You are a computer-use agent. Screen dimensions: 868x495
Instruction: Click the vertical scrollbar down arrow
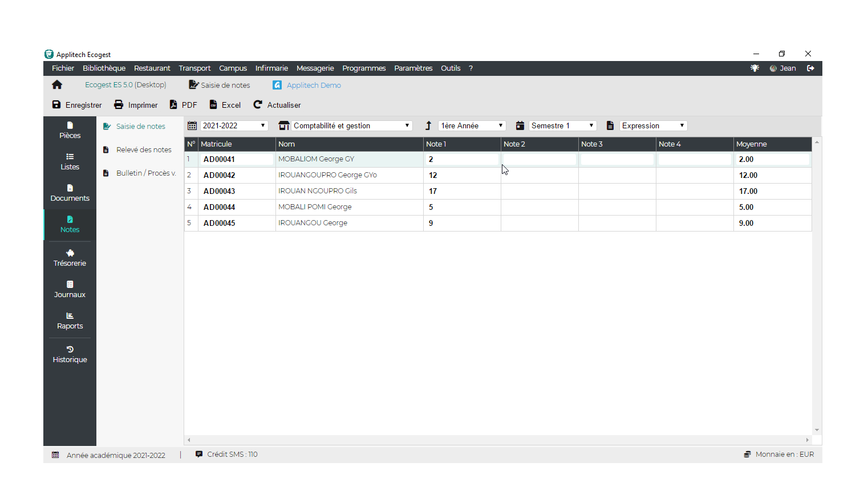click(x=817, y=430)
